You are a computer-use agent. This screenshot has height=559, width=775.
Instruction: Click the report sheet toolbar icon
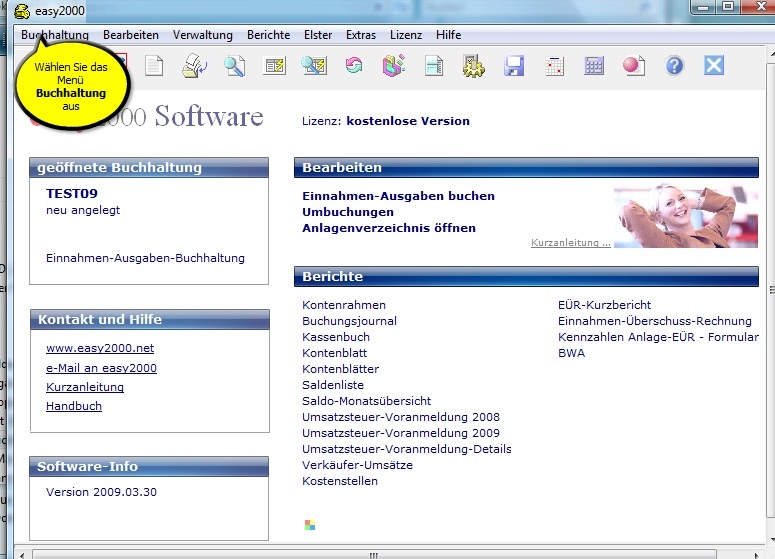pyautogui.click(x=434, y=66)
